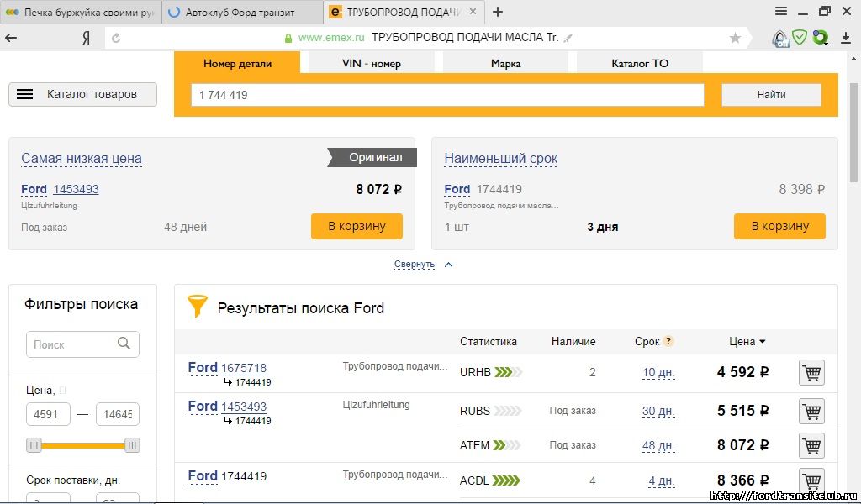Click the green shield protection icon

(x=800, y=38)
